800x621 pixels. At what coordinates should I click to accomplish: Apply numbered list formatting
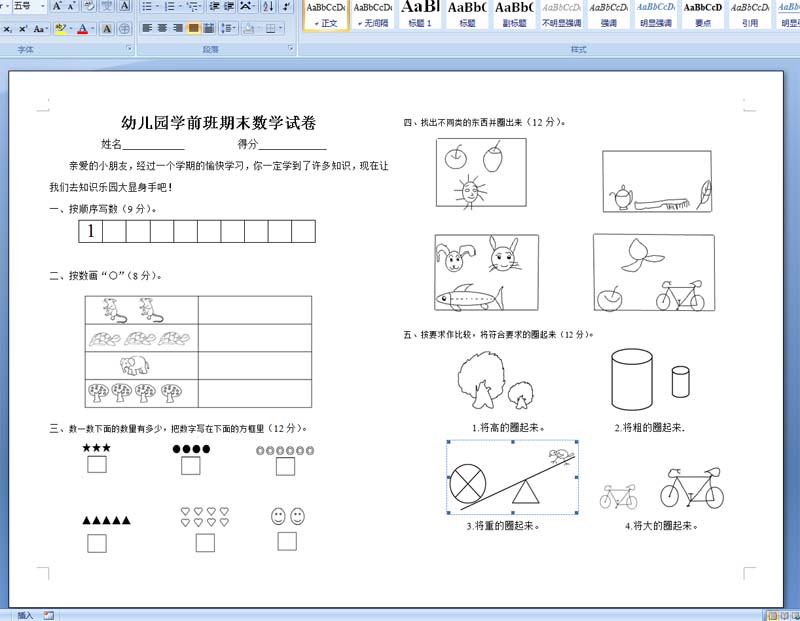click(x=170, y=7)
